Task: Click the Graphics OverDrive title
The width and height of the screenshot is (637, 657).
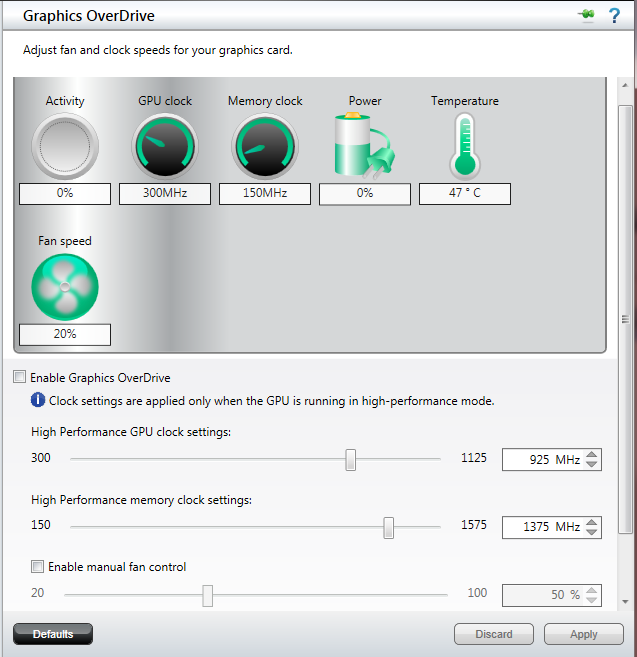Action: point(88,16)
